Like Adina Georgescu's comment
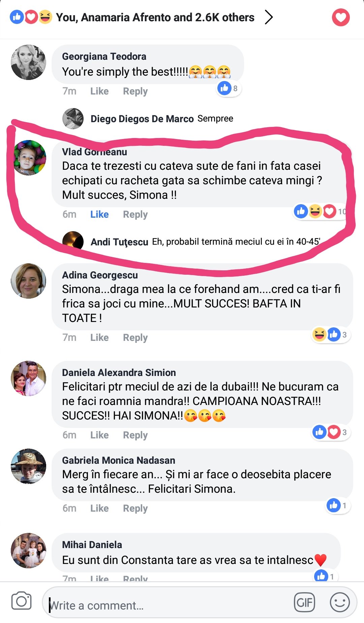The width and height of the screenshot is (364, 623). (99, 337)
